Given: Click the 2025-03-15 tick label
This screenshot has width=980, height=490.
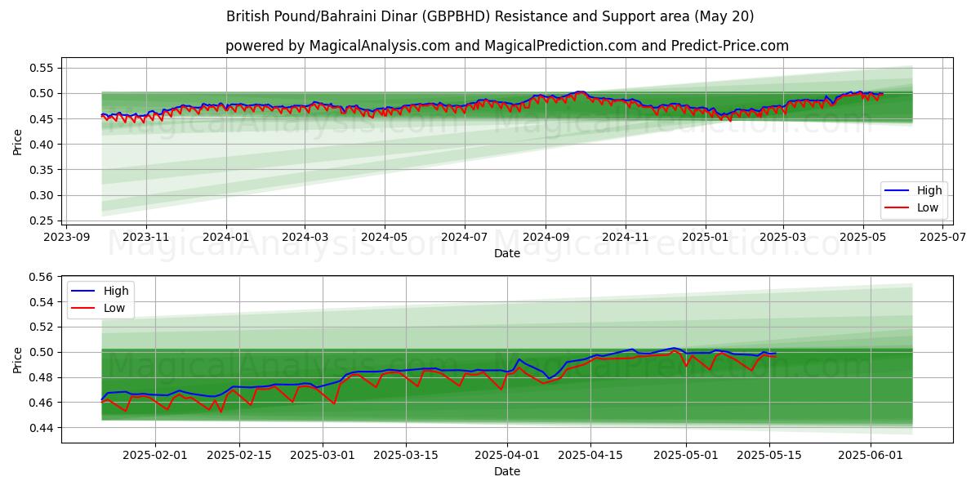Looking at the screenshot, I should (407, 454).
